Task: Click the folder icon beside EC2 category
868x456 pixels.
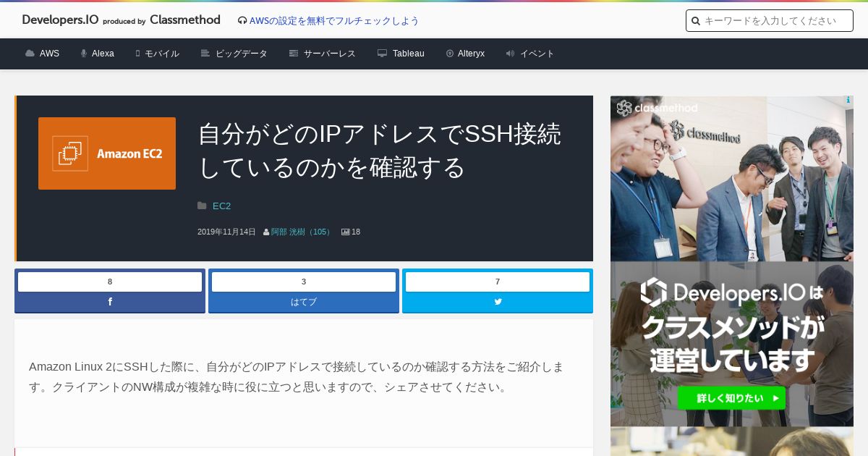Action: (x=203, y=206)
